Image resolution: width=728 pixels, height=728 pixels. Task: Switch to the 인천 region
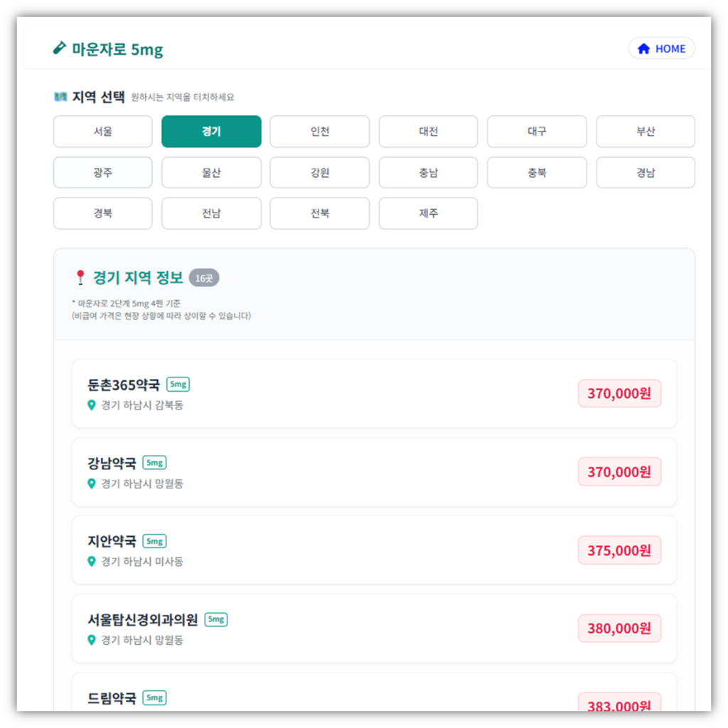[x=320, y=132]
